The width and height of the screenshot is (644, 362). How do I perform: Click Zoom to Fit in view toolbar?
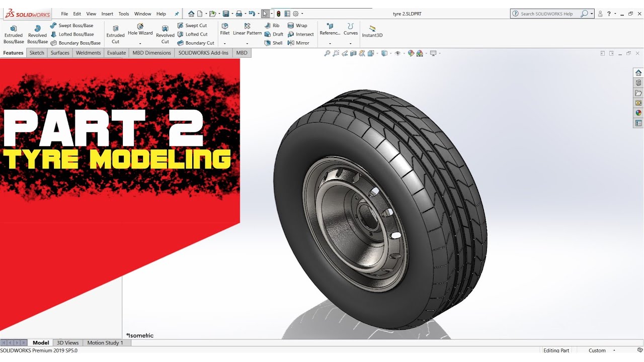tap(327, 53)
